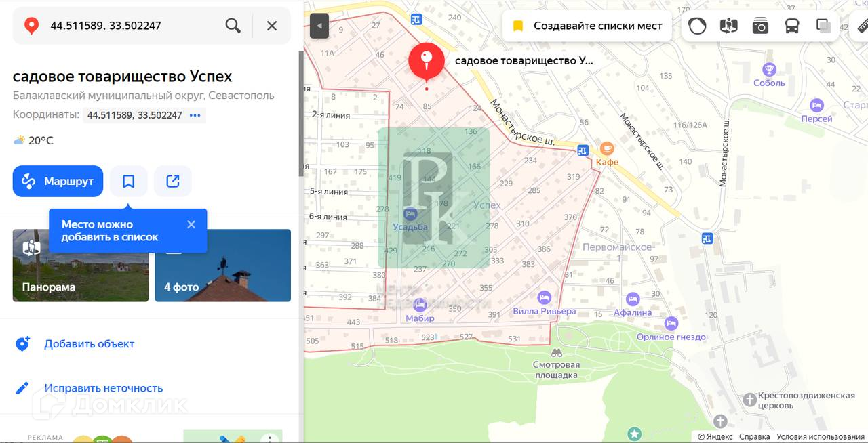Collapse the side panel with arrow button
Screen dimensions: 868x443
point(319,26)
